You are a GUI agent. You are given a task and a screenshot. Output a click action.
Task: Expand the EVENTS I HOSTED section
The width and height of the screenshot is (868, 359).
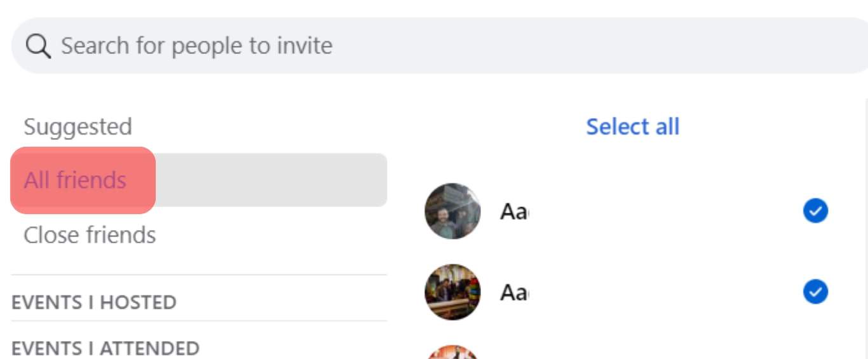(94, 302)
